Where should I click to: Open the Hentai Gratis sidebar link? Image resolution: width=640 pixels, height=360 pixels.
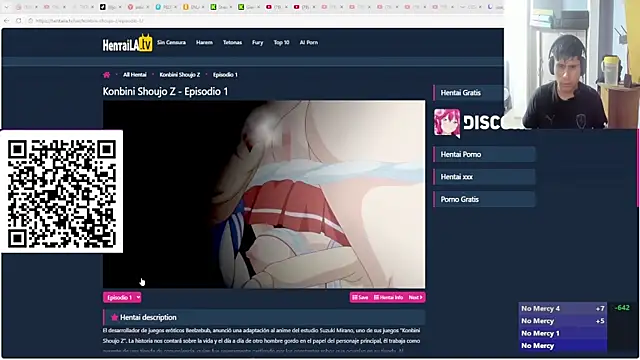coord(469,93)
